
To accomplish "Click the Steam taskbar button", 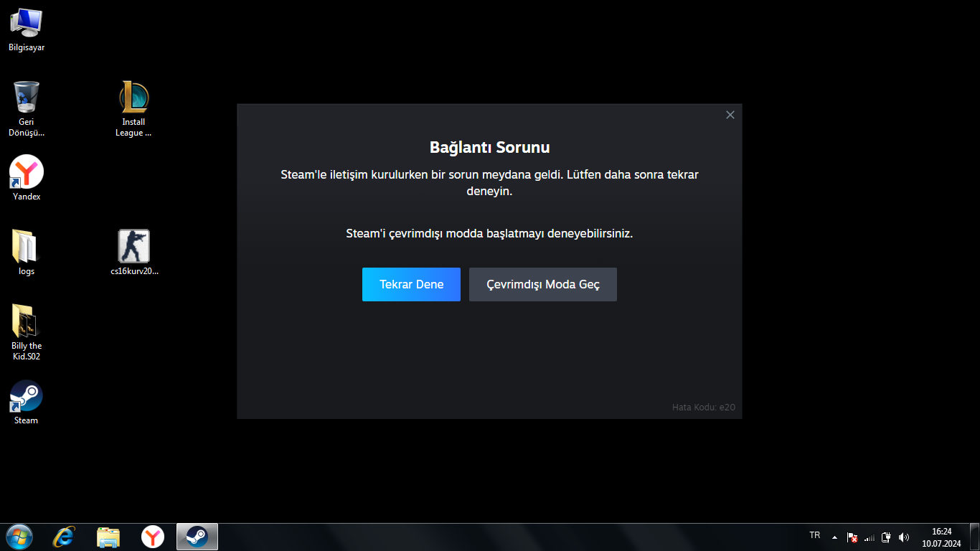I will pyautogui.click(x=197, y=537).
